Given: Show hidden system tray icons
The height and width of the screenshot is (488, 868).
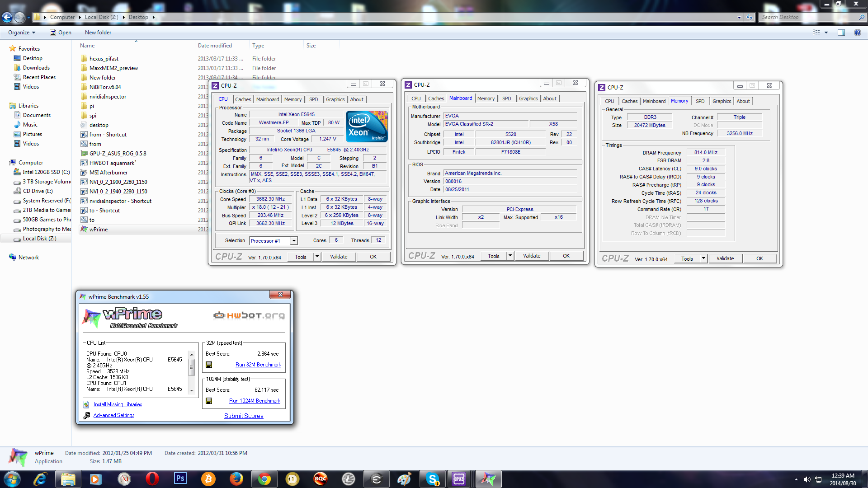Looking at the screenshot, I should pos(796,479).
